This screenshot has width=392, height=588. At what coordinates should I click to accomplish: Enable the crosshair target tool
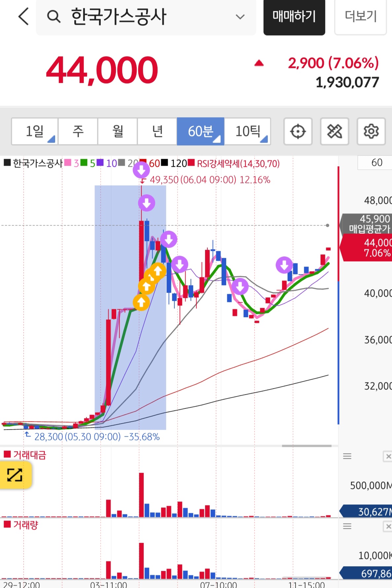(x=298, y=131)
